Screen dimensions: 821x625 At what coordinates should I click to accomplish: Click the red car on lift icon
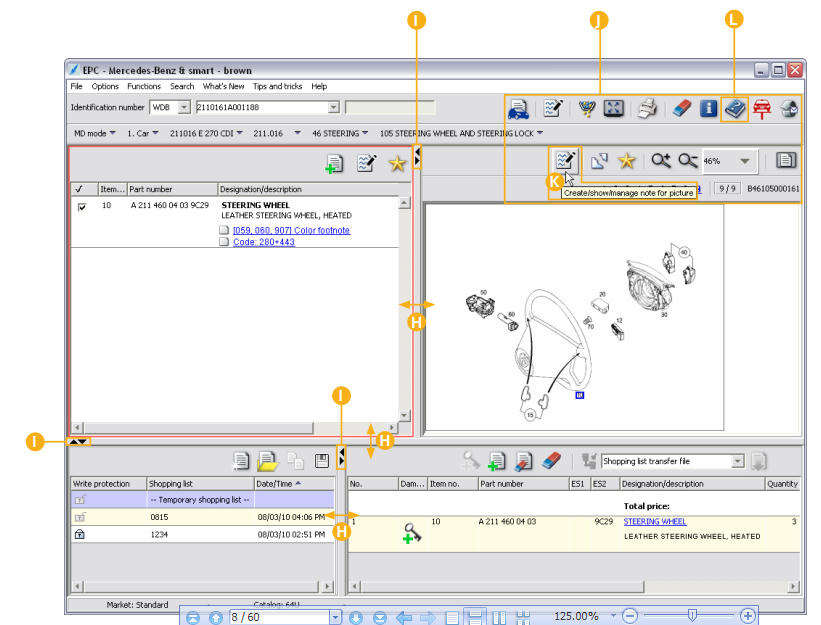(x=762, y=109)
